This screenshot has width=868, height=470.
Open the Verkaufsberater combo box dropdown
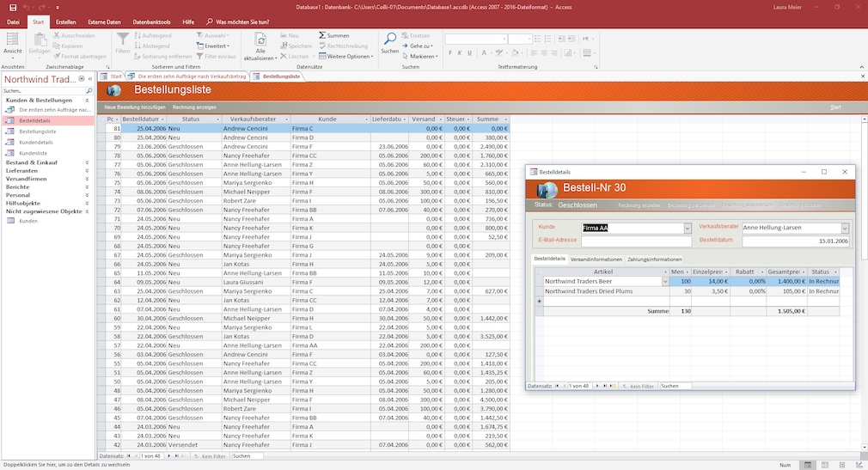[x=845, y=228]
